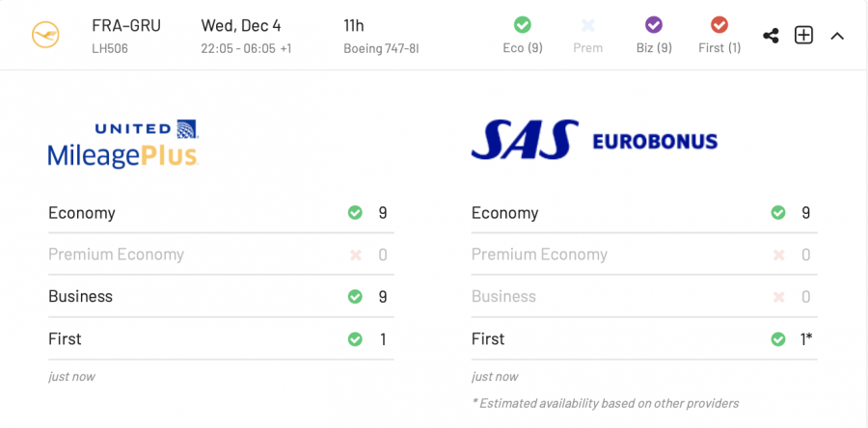Click red X beside SAS Business row
Screen dimensions: 868x428
(x=778, y=297)
